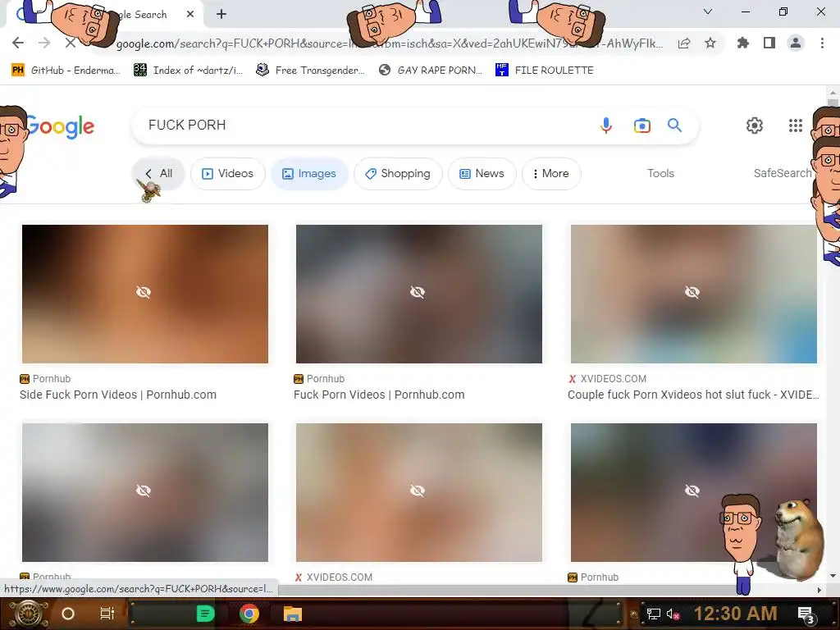Open Google quick settings gear
The image size is (840, 630).
point(755,126)
